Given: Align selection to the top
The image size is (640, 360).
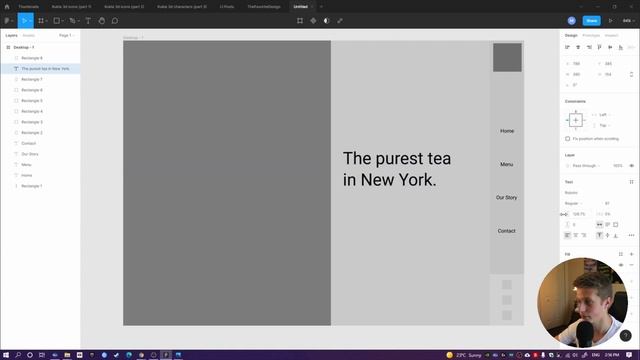Looking at the screenshot, I should click(x=600, y=47).
